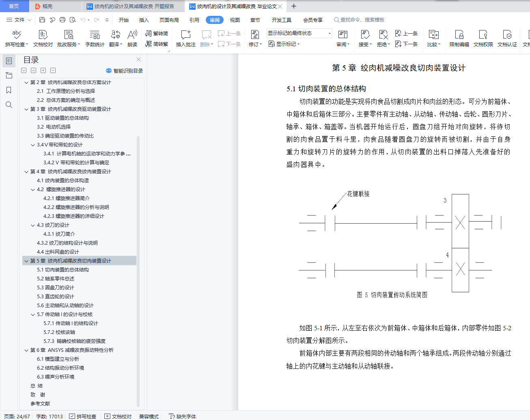Insert a comment (插入批注)

tap(185, 39)
